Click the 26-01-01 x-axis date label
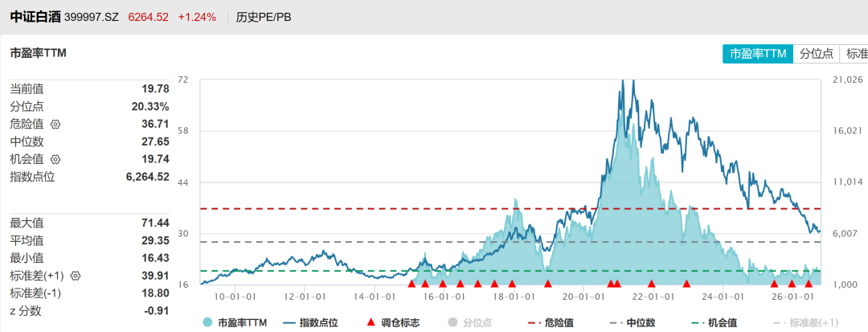 [x=793, y=297]
